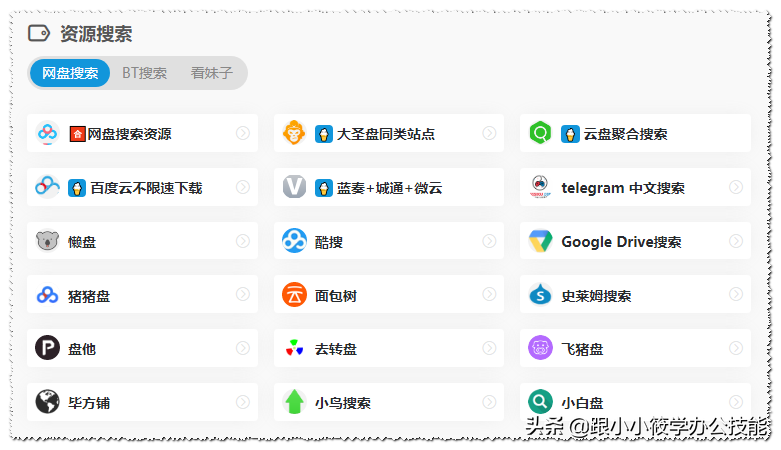The image size is (781, 450).
Task: Click the 史莱姆搜索 label text
Action: point(596,296)
